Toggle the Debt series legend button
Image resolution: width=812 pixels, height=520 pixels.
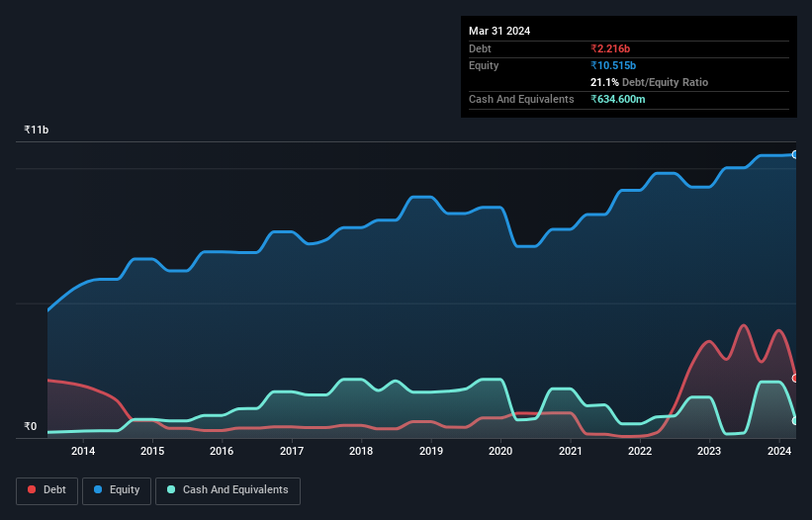click(47, 490)
